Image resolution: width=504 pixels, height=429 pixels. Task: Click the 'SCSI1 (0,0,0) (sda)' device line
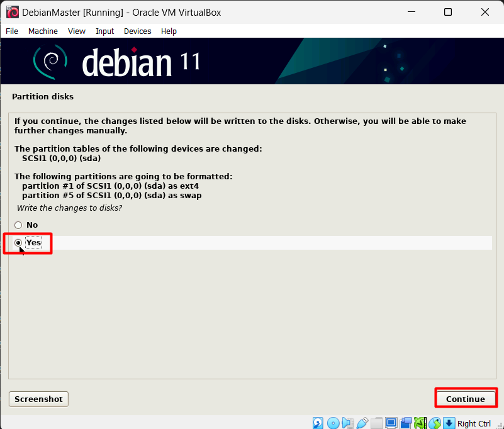62,158
